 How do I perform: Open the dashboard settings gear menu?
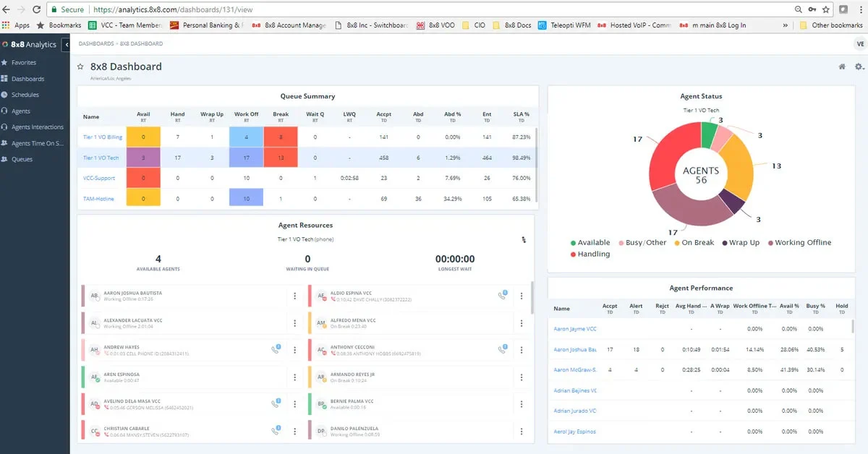coord(859,67)
